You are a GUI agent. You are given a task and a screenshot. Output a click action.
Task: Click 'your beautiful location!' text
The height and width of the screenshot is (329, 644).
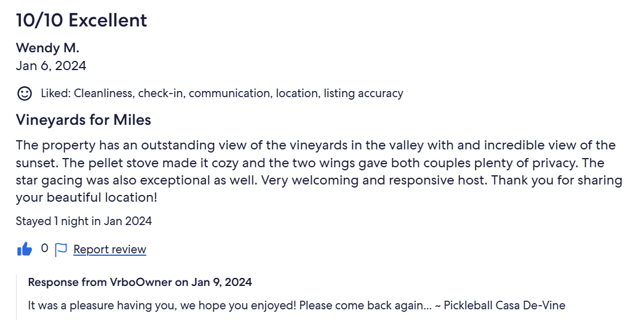[87, 197]
